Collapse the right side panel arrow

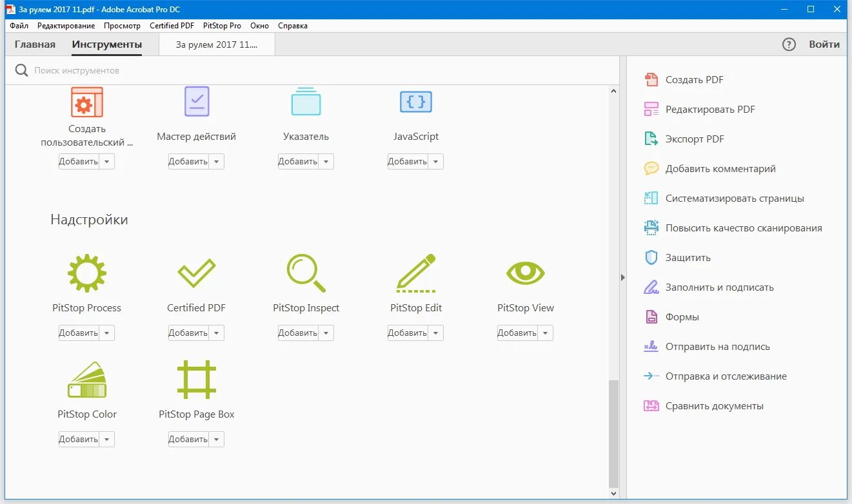click(622, 277)
